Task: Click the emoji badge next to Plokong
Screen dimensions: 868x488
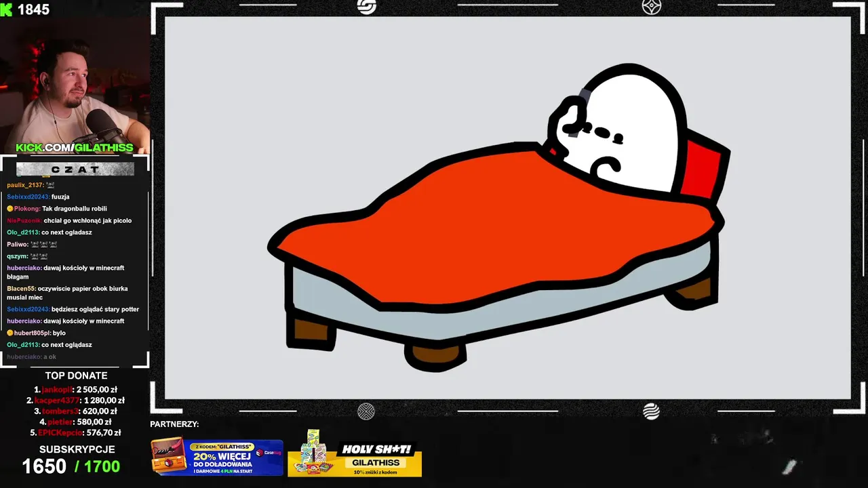Action: (10, 209)
